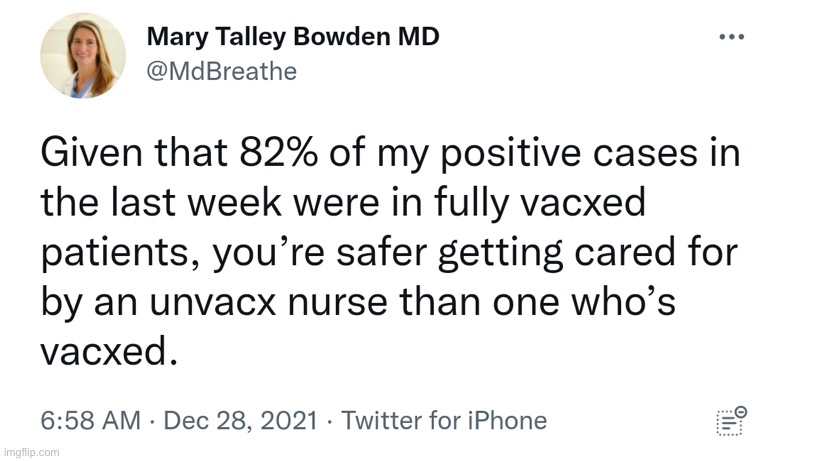Click the "82%" figure in the tweet
Viewport: 828px width, 461px height.
click(x=264, y=157)
